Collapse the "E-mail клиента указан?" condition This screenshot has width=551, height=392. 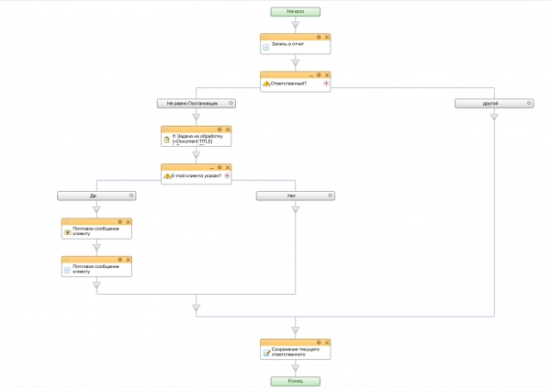(212, 166)
